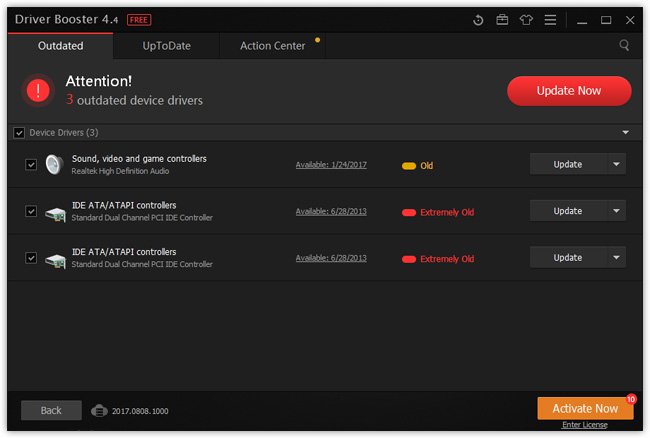Click the Realtek speaker device icon
650x438 pixels.
pos(55,165)
